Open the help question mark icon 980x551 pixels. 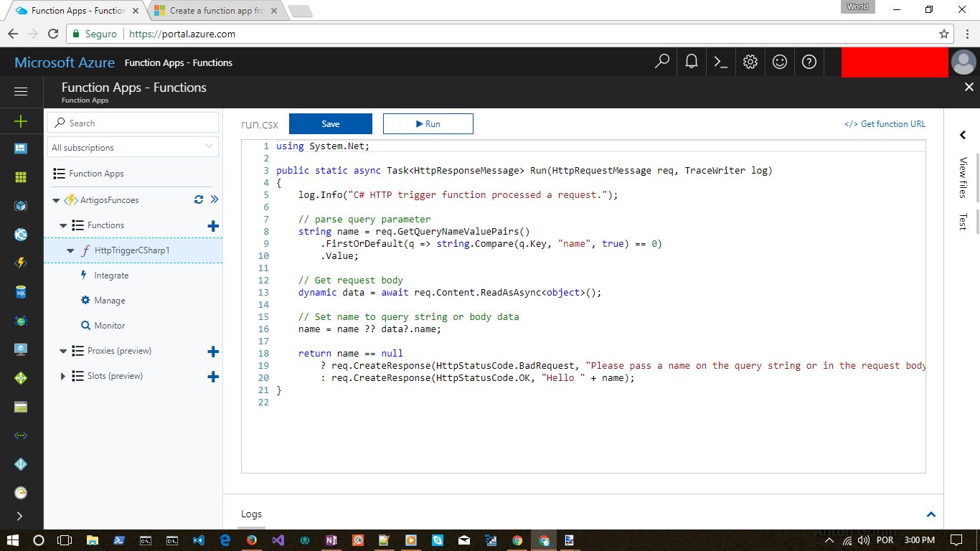coord(809,62)
